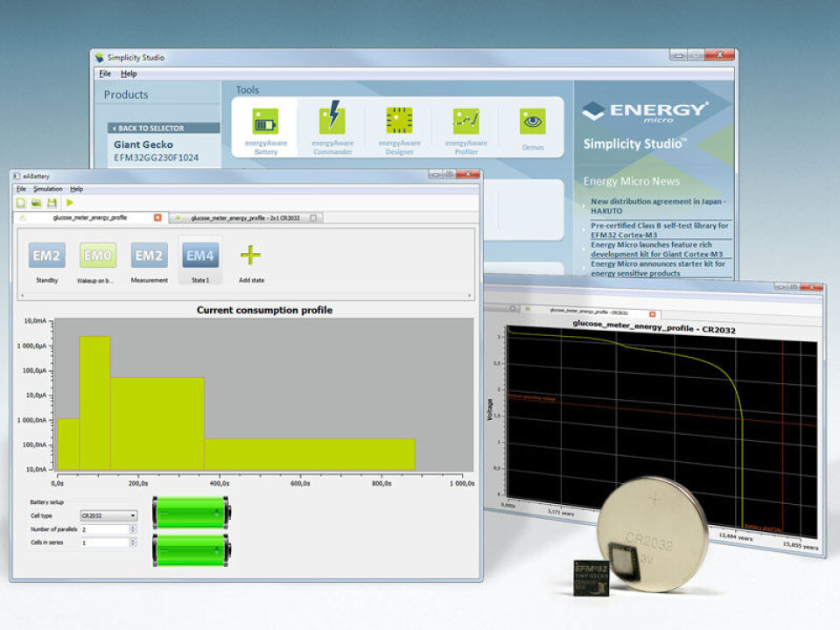Click the 'EFM32GG230F1024' part number
Viewport: 840px width, 630px height.
click(x=156, y=157)
